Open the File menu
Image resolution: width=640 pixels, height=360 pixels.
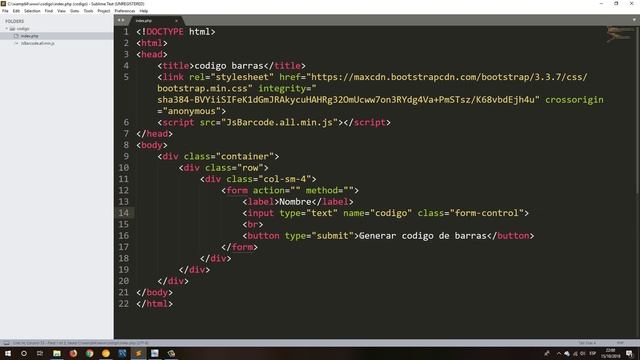(5, 11)
